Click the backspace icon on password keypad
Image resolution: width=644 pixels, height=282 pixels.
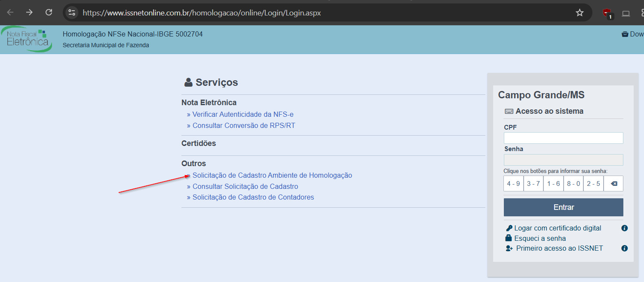click(x=613, y=183)
